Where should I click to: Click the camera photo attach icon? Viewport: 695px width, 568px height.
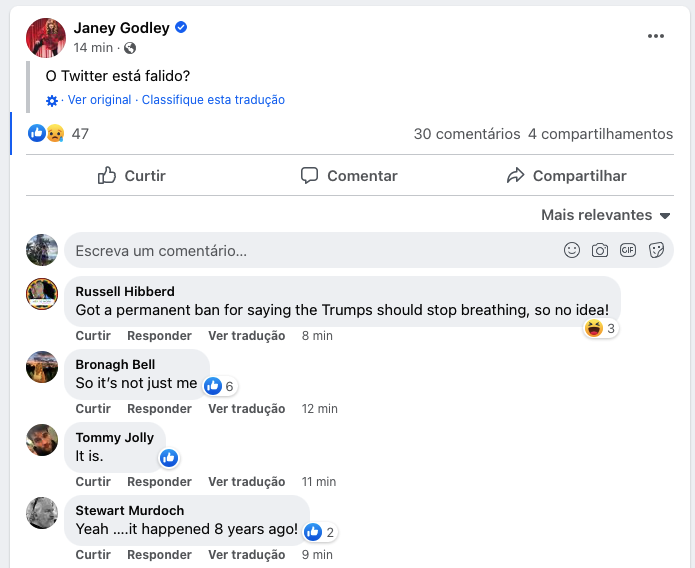[x=600, y=250]
